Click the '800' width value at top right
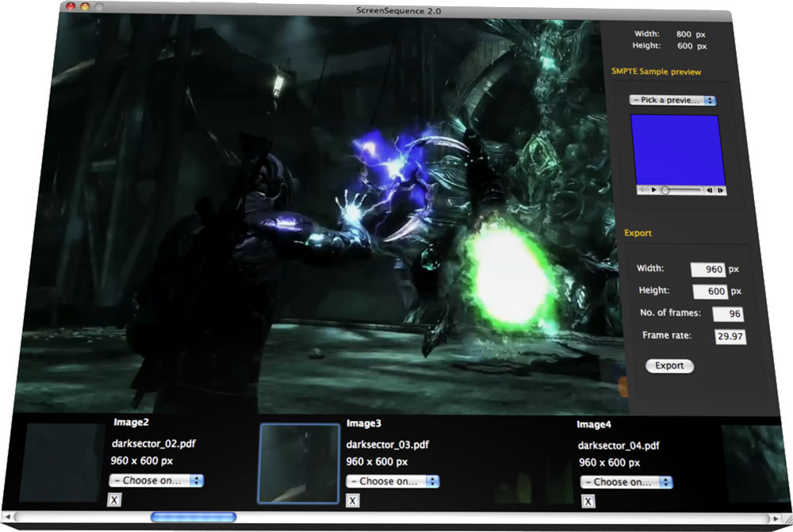The image size is (793, 532). pos(684,34)
